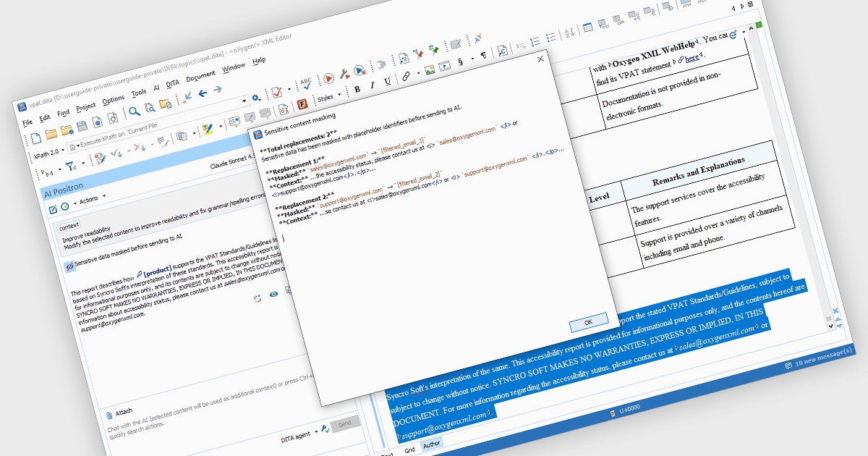Viewport: 868px width, 456px height.
Task: Click the Find/Replace magnifier icon
Action: tap(135, 111)
